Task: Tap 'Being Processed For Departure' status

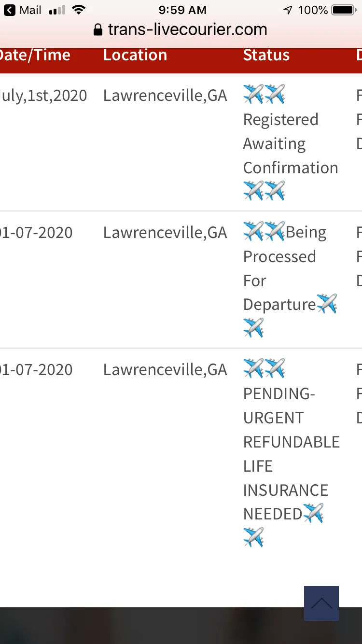Action: pos(285,268)
